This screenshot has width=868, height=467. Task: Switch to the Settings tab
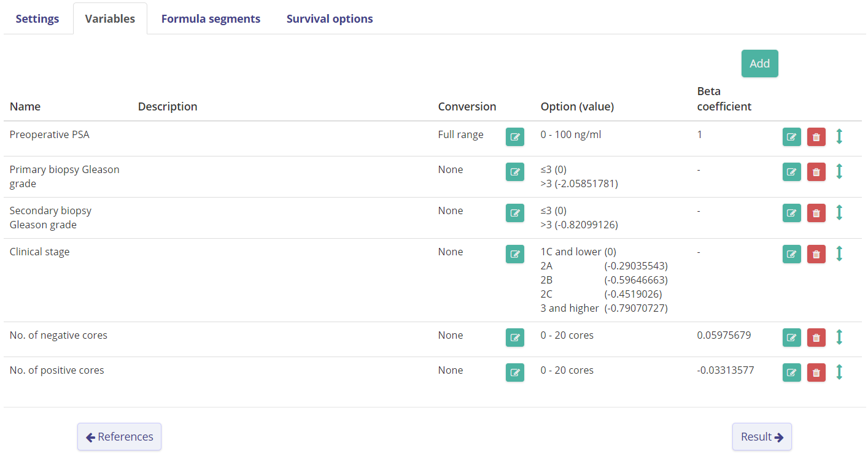point(37,18)
